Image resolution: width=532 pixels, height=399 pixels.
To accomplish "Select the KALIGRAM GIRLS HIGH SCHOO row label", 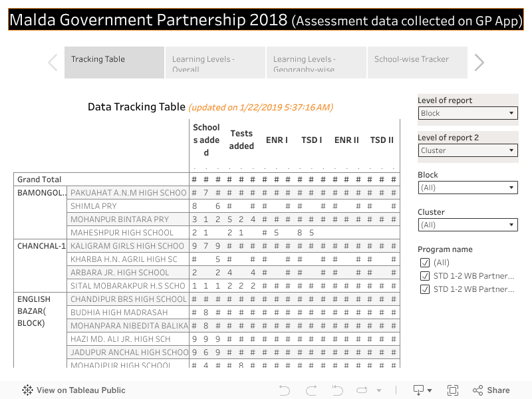I will (128, 246).
